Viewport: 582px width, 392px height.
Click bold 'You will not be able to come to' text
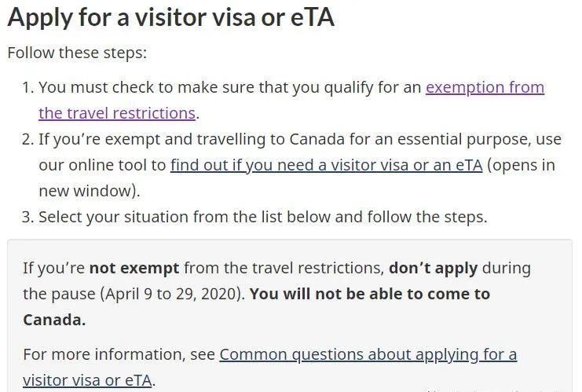[x=370, y=294]
